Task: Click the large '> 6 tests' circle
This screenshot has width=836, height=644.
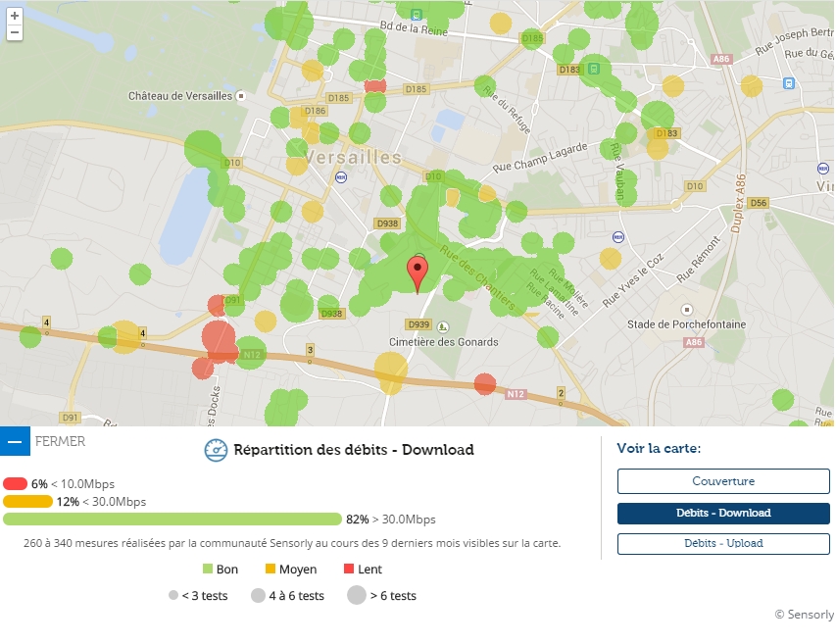Action: click(357, 595)
